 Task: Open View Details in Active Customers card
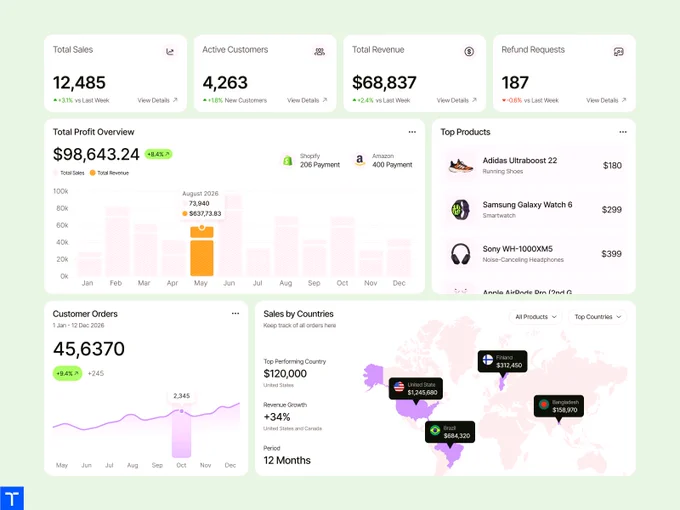coord(307,100)
